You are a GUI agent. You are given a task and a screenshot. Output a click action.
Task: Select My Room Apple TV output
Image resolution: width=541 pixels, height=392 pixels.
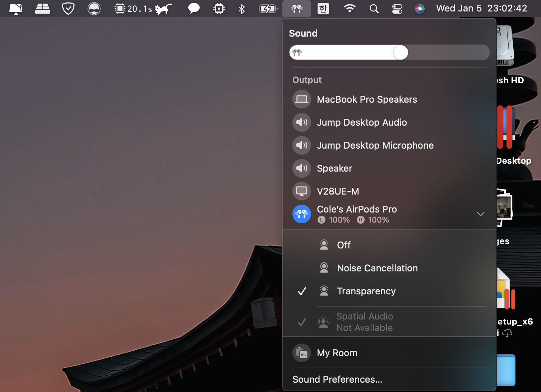(337, 353)
